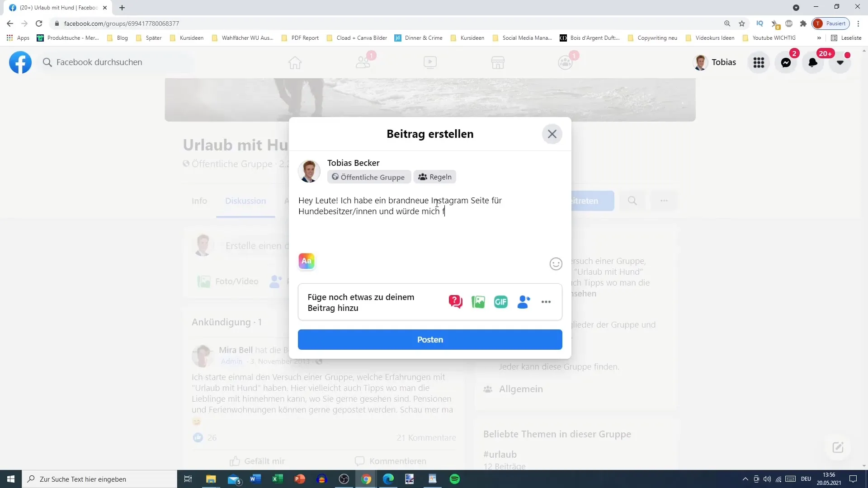Tag people in the post
This screenshot has width=868, height=488.
tap(524, 302)
